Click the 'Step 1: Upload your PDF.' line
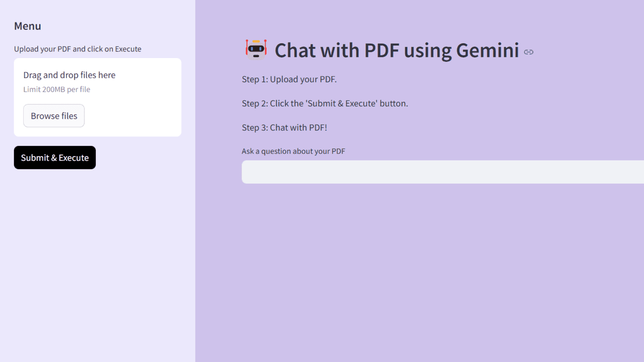Viewport: 644px width, 362px height. [x=289, y=79]
